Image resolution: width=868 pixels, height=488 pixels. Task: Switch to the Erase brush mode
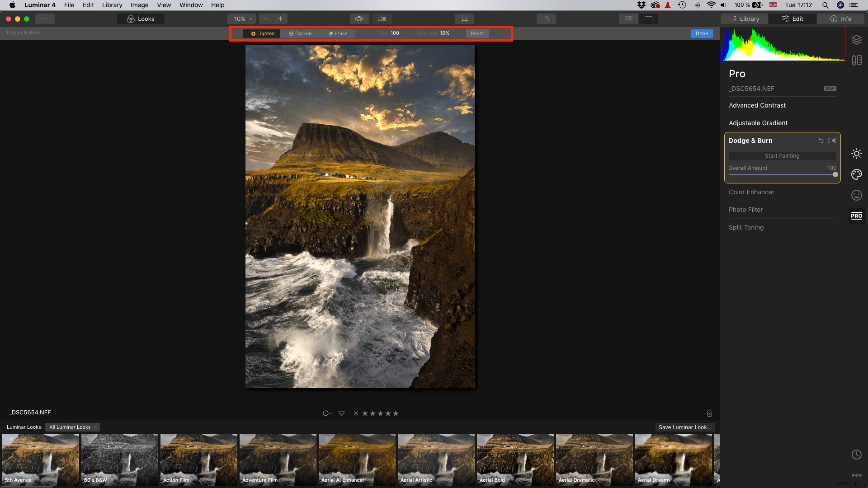tap(337, 33)
